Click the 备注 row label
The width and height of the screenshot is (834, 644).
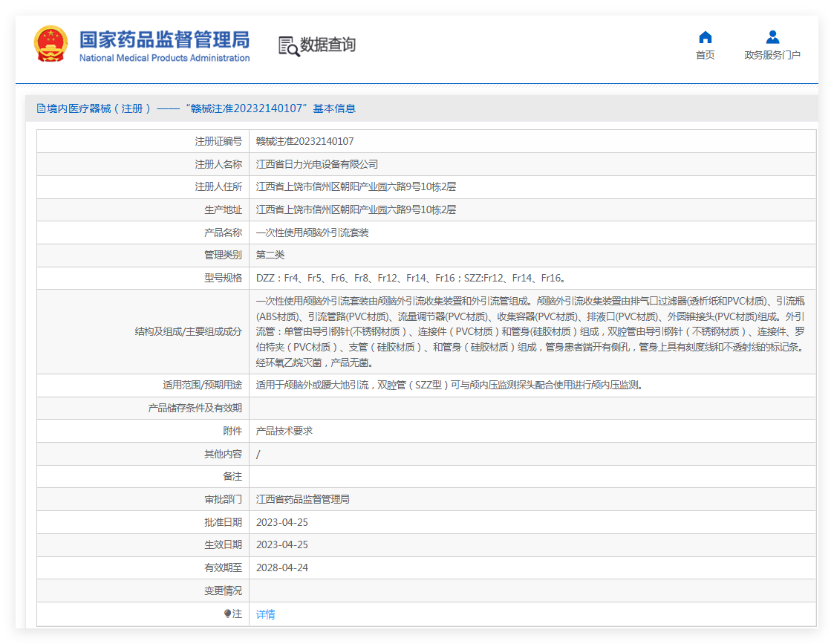(232, 476)
